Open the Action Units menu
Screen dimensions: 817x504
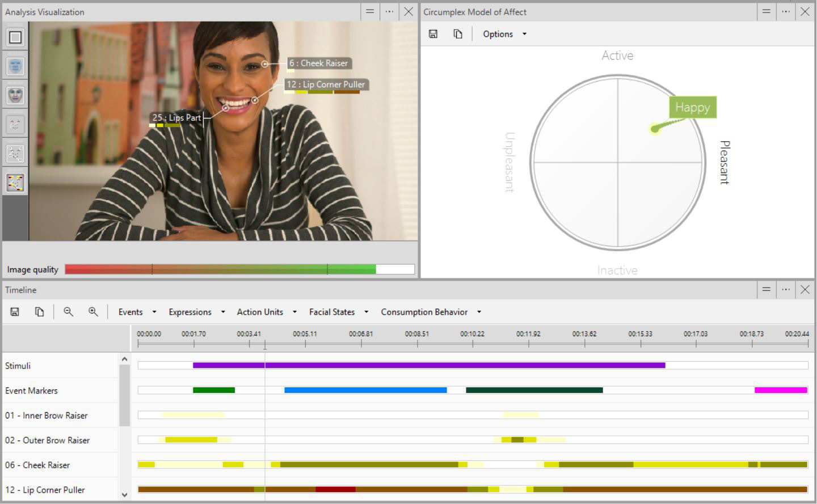[266, 312]
